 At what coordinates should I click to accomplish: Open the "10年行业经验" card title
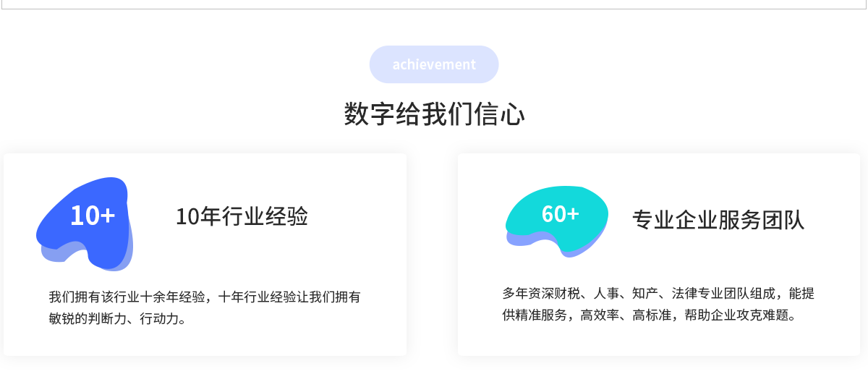coord(242,216)
